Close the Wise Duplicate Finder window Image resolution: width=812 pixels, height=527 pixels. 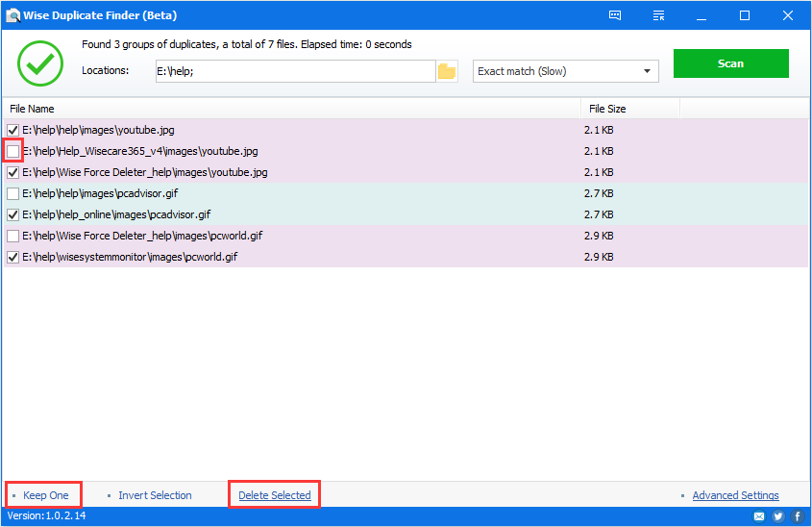788,15
